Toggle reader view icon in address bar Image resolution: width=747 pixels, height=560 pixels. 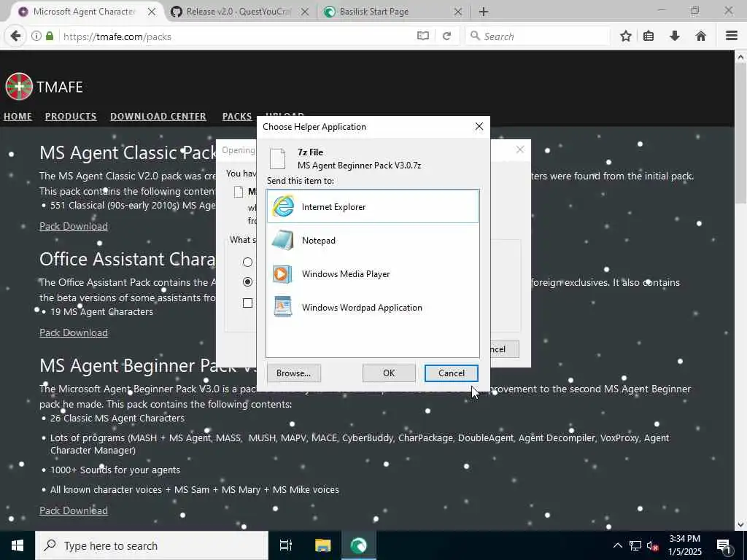coord(423,36)
